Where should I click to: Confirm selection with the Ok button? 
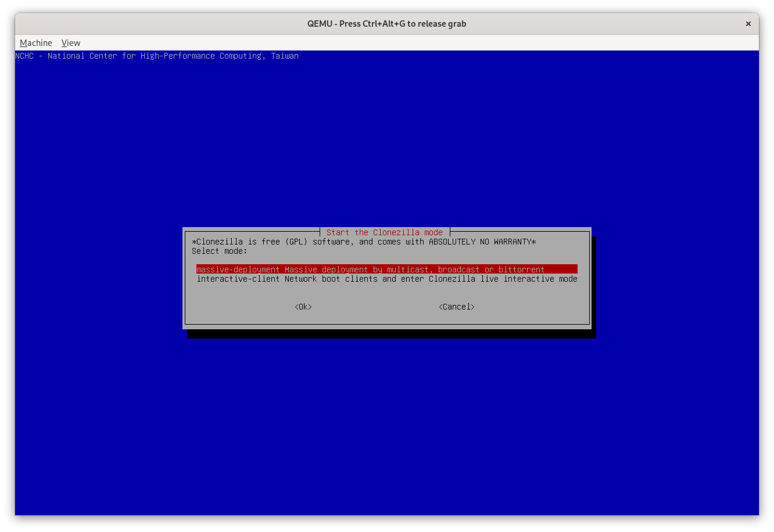[303, 307]
